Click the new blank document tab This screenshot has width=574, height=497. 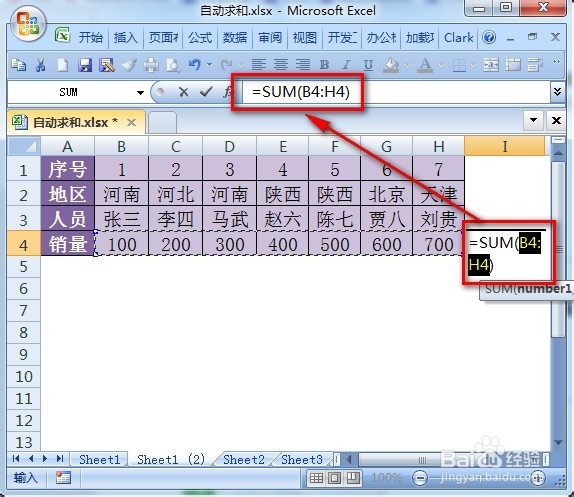point(163,123)
